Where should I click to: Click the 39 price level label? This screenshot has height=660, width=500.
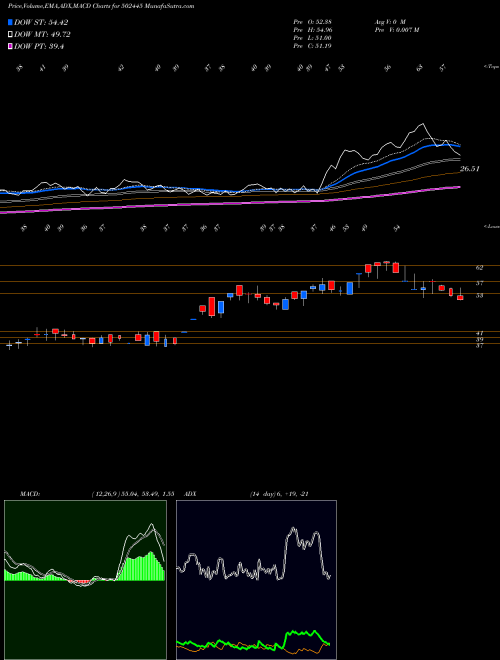pyautogui.click(x=479, y=339)
